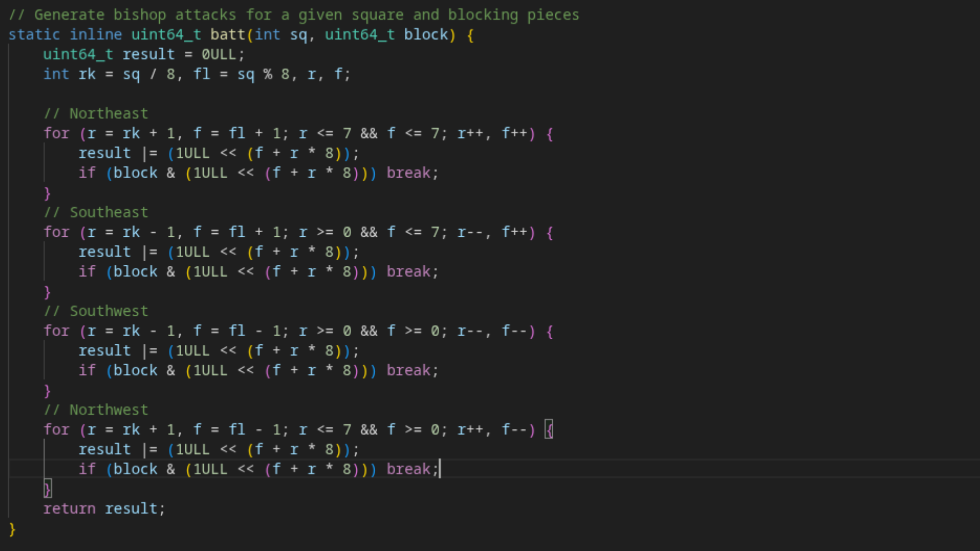Click the Southeast comment line
This screenshot has width=980, height=551.
point(96,212)
